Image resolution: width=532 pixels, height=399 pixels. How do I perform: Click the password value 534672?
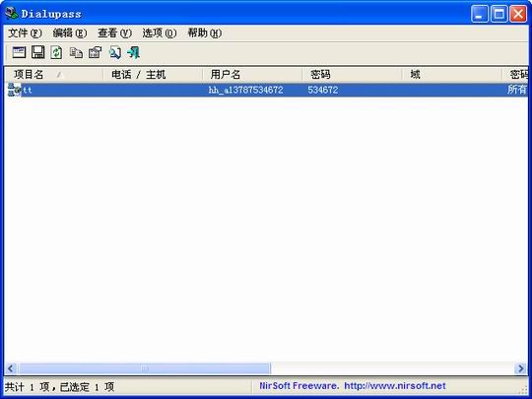coord(323,90)
